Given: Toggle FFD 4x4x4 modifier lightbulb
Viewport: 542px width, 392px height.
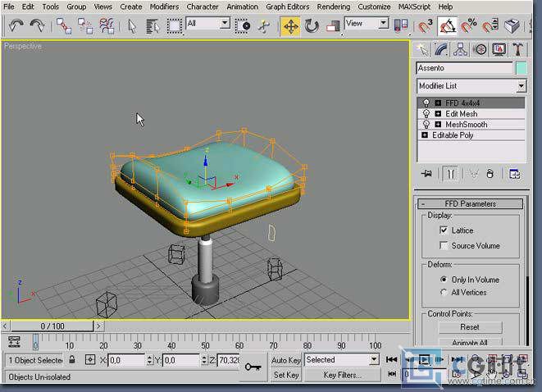Looking at the screenshot, I should (x=426, y=103).
